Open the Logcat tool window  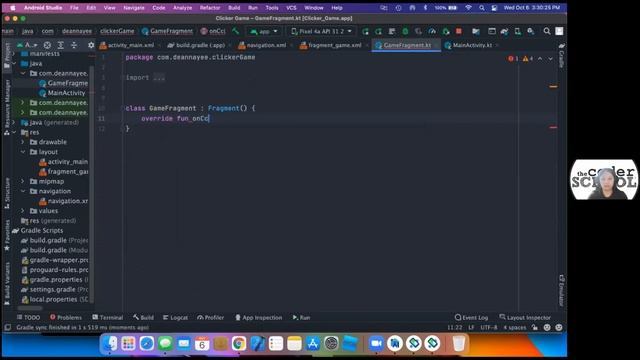click(176, 318)
